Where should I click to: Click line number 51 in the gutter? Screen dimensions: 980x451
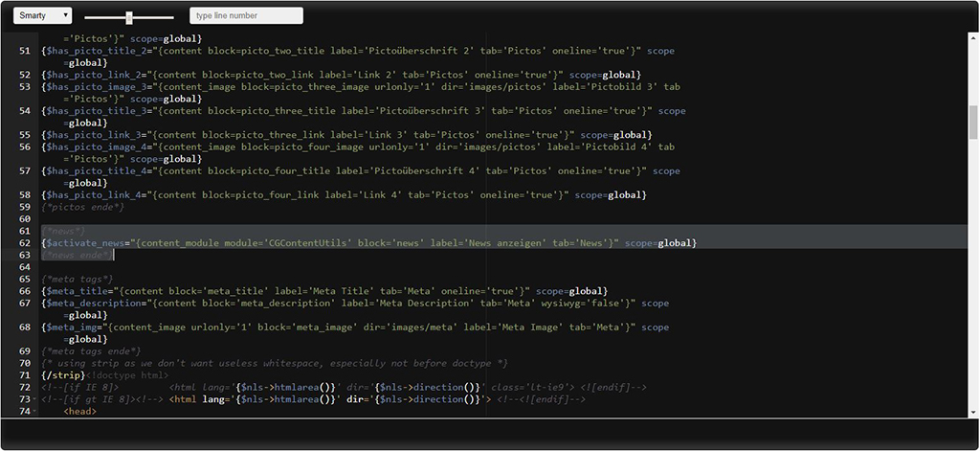(25, 50)
